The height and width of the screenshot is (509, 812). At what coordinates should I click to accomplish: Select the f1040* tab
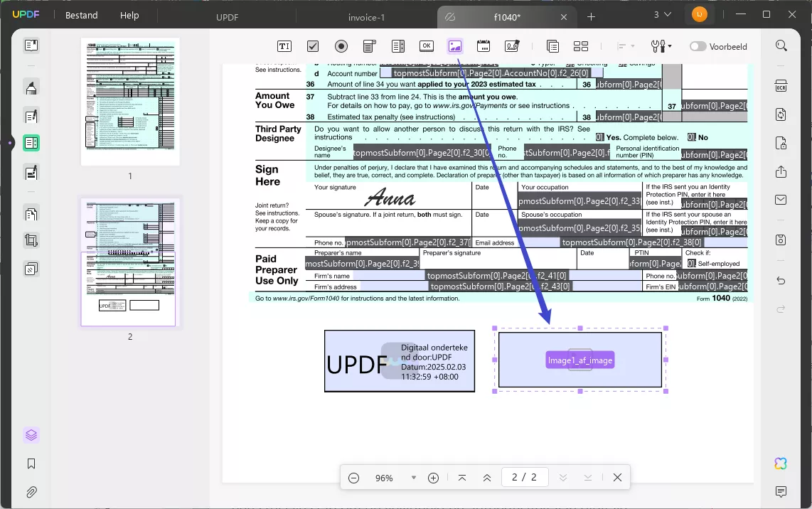(x=507, y=17)
